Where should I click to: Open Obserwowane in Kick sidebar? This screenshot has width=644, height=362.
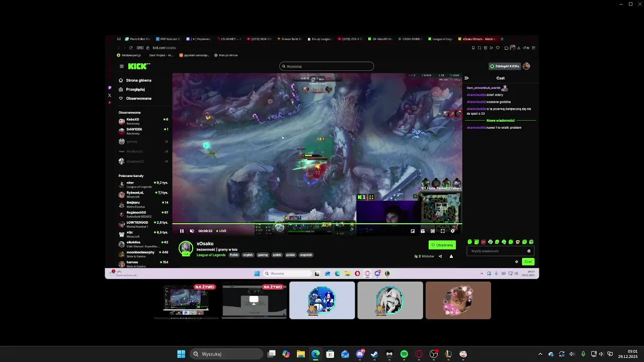point(135,99)
